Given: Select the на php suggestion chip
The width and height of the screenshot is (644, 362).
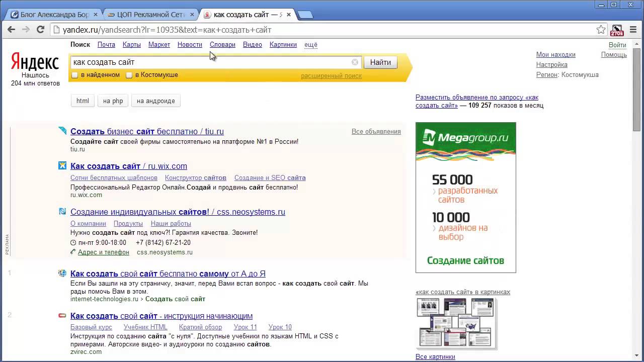Looking at the screenshot, I should click(x=113, y=101).
